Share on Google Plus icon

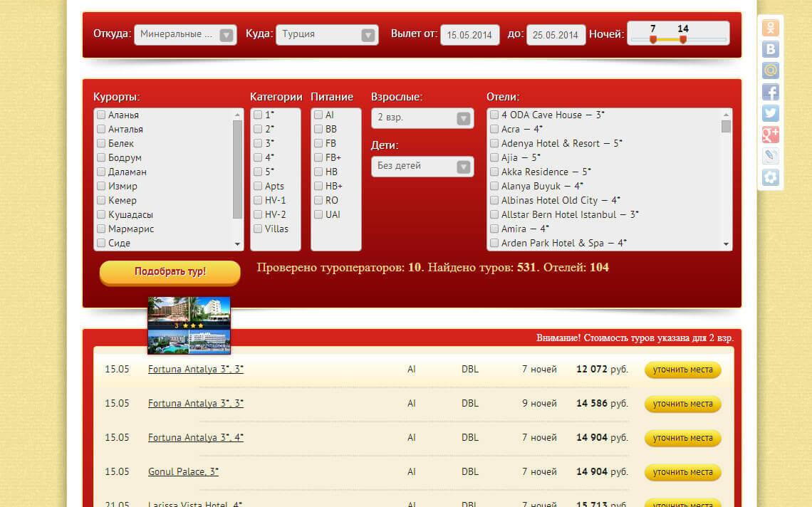pyautogui.click(x=770, y=135)
